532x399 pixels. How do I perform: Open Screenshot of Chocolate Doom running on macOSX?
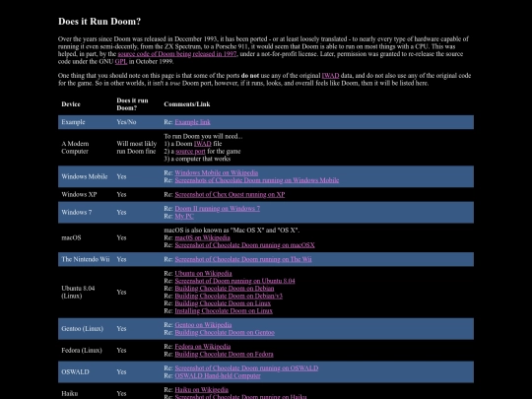point(244,245)
